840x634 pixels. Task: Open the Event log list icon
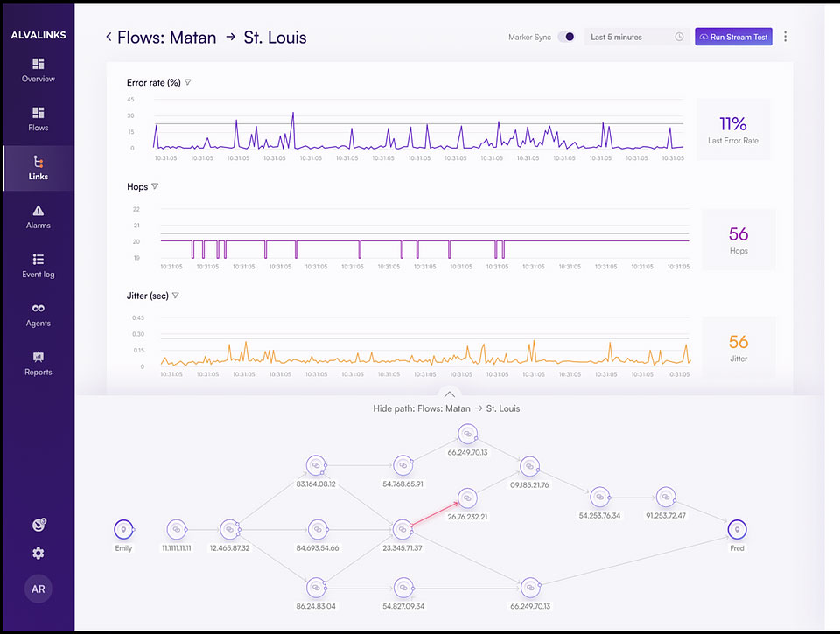(38, 260)
